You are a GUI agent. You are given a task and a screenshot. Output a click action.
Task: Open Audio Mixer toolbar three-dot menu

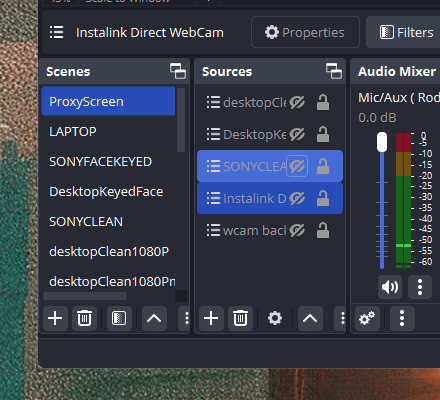point(402,318)
